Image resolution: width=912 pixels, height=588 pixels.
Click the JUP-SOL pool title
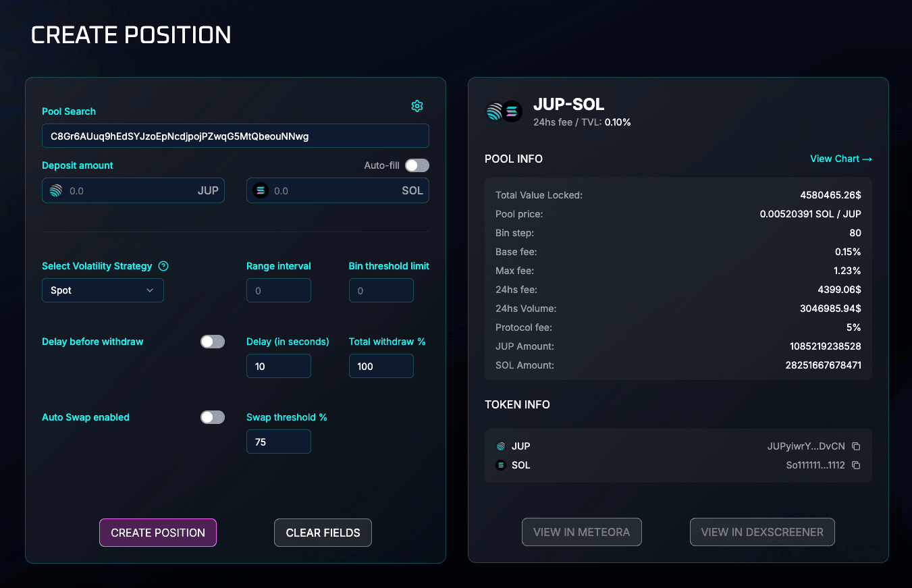coord(569,104)
